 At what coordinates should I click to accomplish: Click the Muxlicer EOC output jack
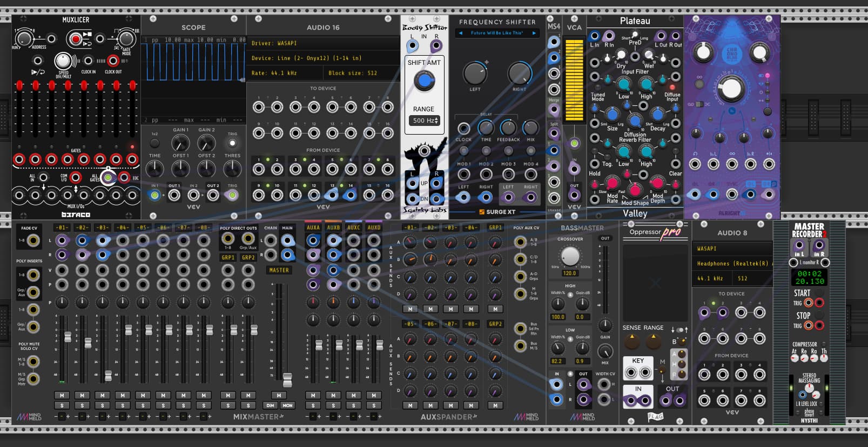pos(124,177)
